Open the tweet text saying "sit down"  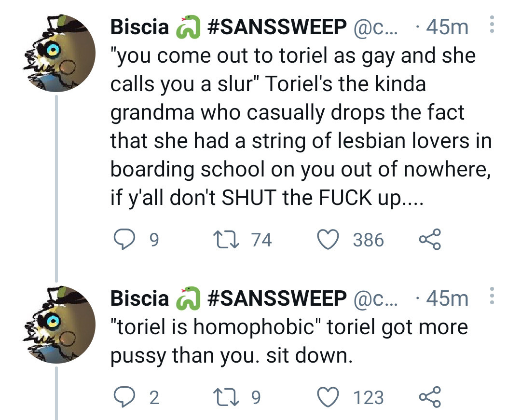pyautogui.click(x=288, y=342)
